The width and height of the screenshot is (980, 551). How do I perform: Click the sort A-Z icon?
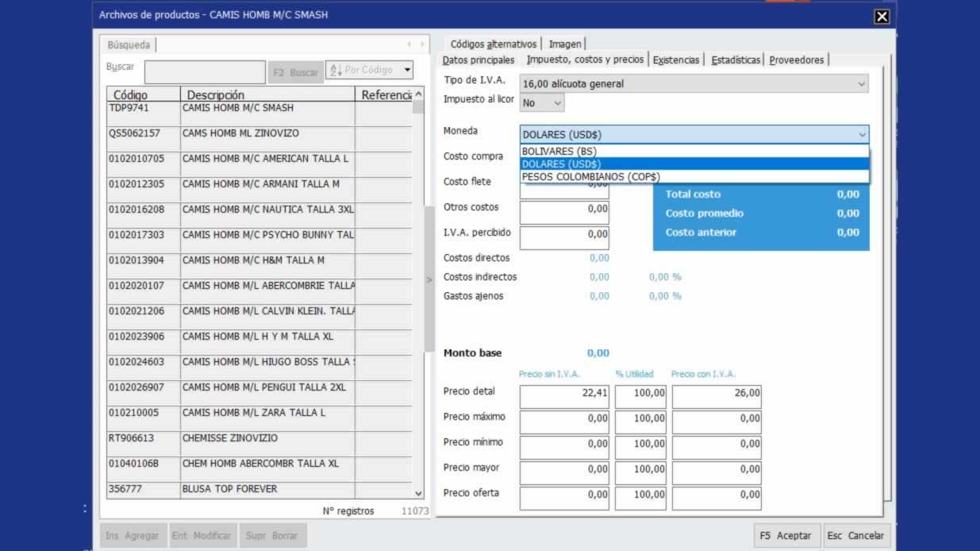pyautogui.click(x=335, y=70)
